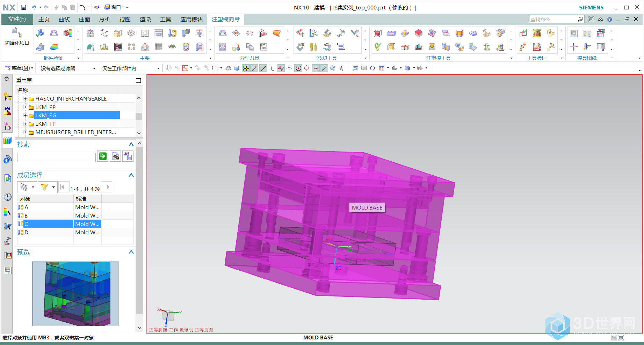Click the help question mark icon
The width and height of the screenshot is (644, 345).
[x=610, y=20]
